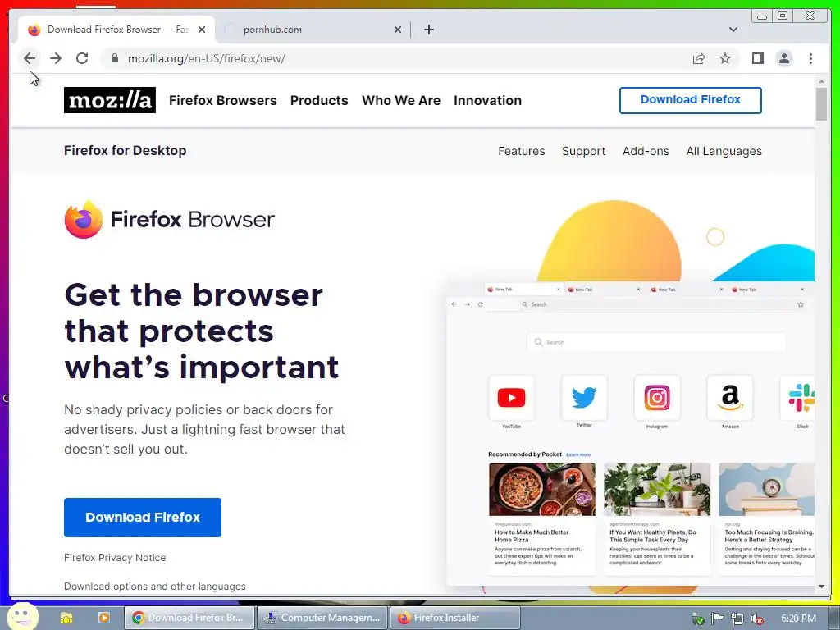Screen dimensions: 840x630
Task: Open the Firefox Browsers menu
Action: [223, 100]
